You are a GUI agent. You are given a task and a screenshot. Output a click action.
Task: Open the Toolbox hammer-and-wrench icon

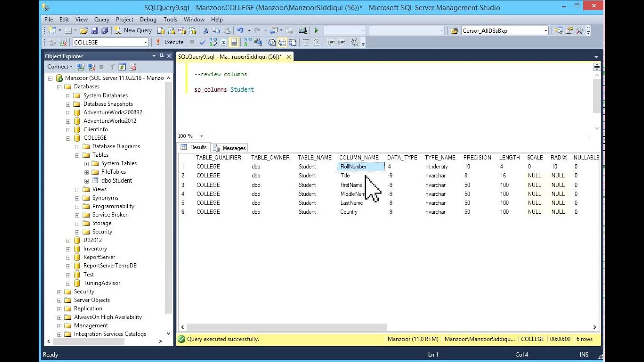[579, 31]
